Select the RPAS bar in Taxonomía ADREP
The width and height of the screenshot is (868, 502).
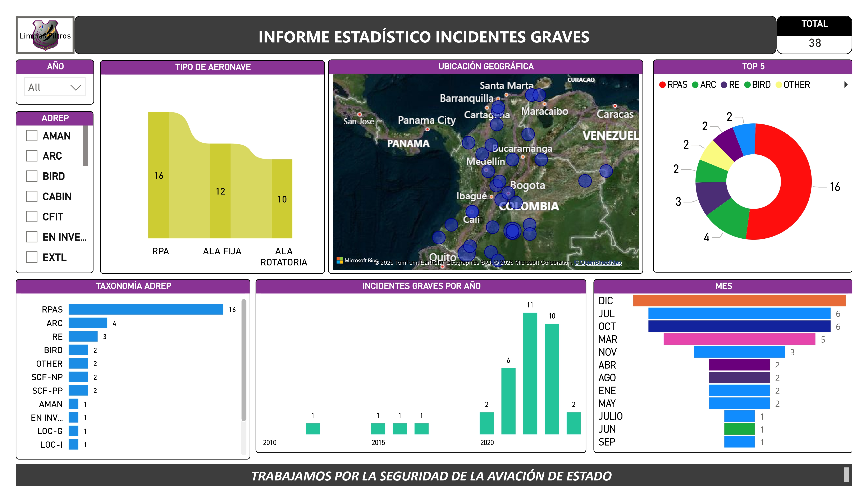(146, 309)
